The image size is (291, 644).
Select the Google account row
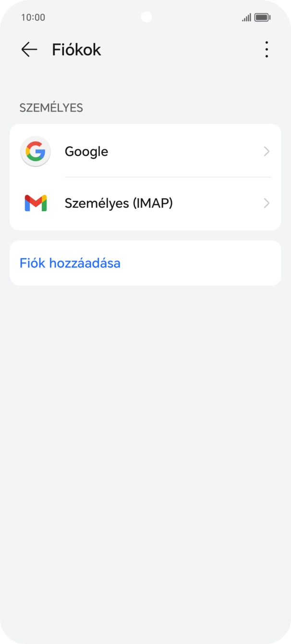(144, 151)
